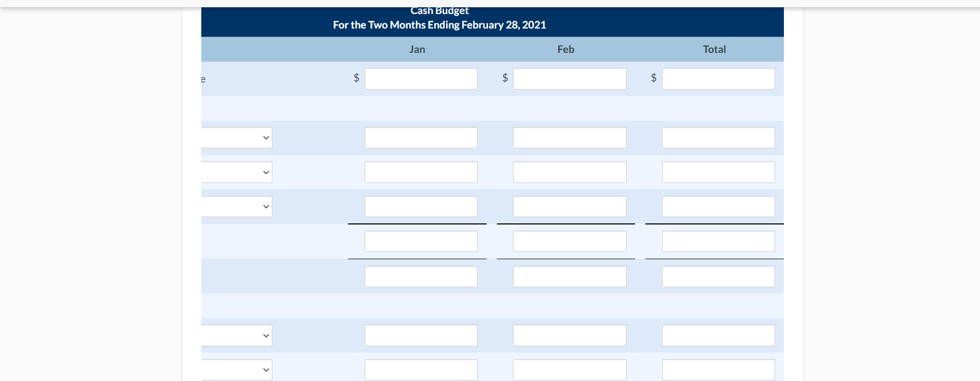
Task: Click the Feb beginning cash balance input
Action: 569,79
